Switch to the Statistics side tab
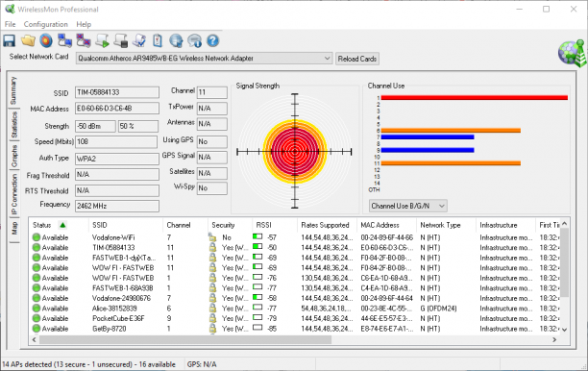Screen dimensions: 588x371 (x=13, y=125)
